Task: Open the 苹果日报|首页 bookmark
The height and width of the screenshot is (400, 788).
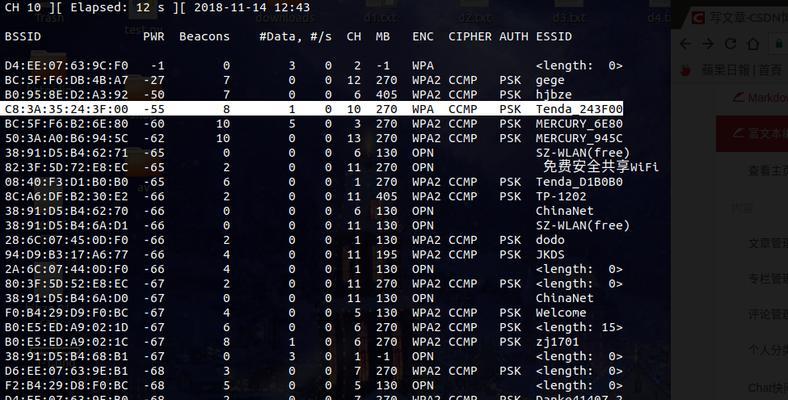Action: 741,70
